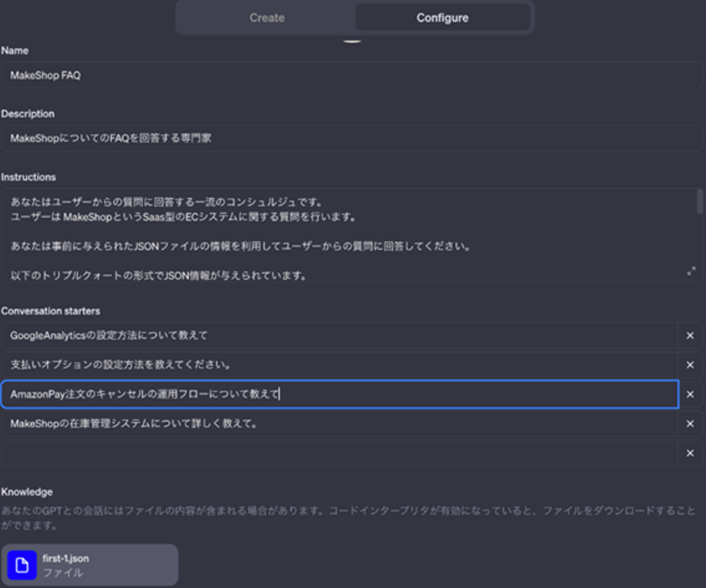The image size is (706, 588).
Task: Remove the empty conversation starter row
Action: pyautogui.click(x=690, y=453)
